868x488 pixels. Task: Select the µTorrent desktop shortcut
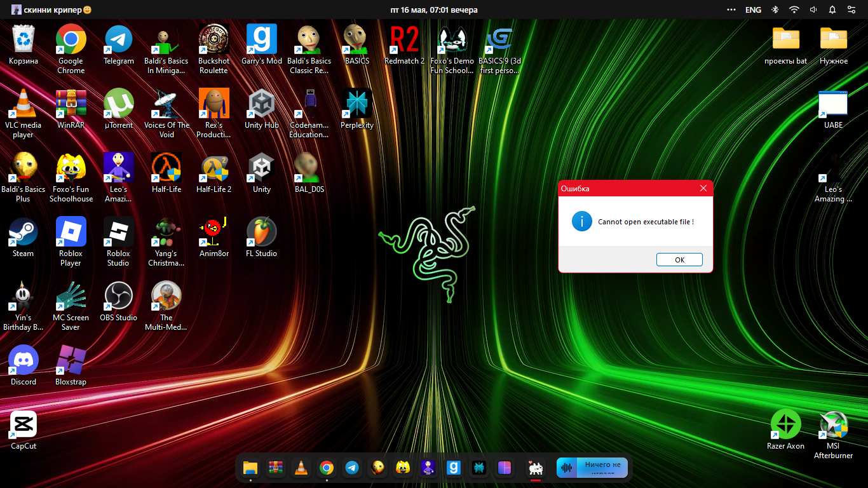pyautogui.click(x=119, y=109)
